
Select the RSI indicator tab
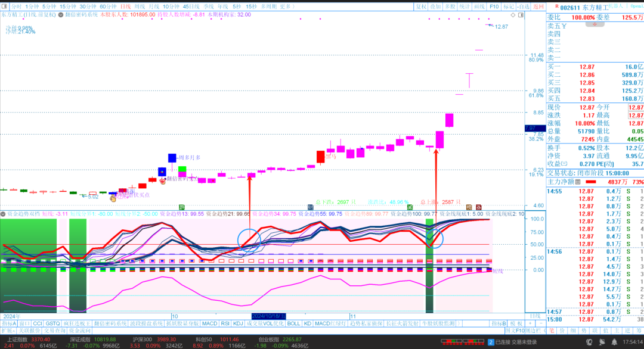coord(225,323)
